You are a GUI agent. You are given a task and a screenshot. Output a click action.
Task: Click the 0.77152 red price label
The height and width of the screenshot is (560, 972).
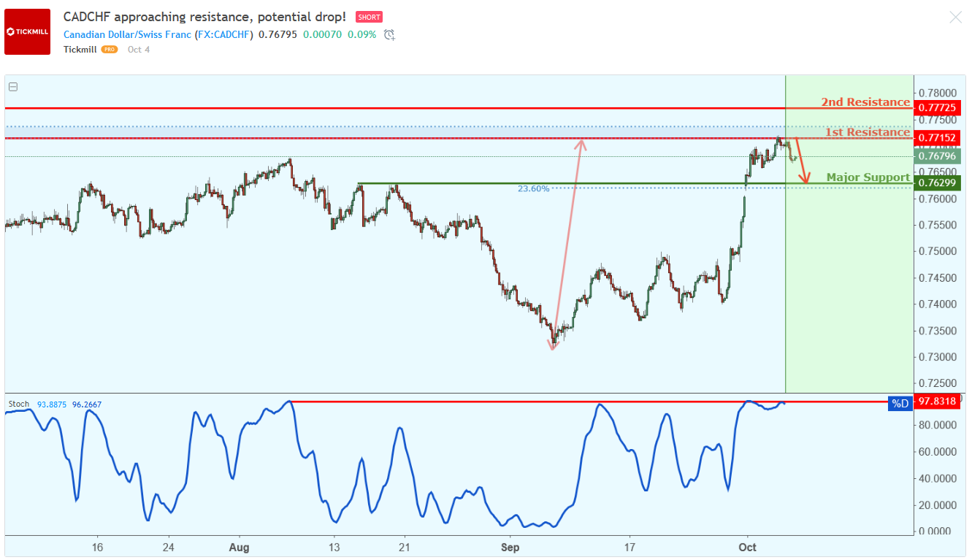[x=937, y=138]
